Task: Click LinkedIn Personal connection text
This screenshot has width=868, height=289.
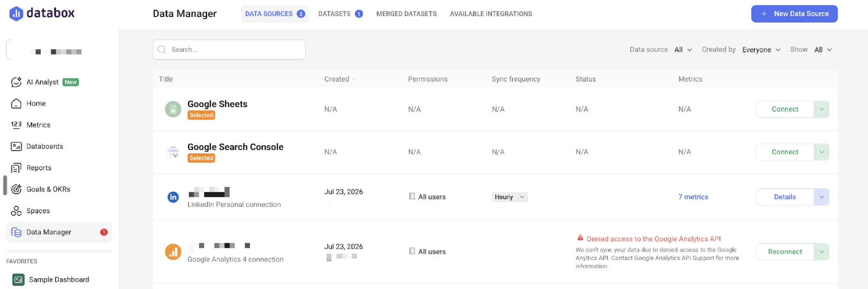Action: 234,205
